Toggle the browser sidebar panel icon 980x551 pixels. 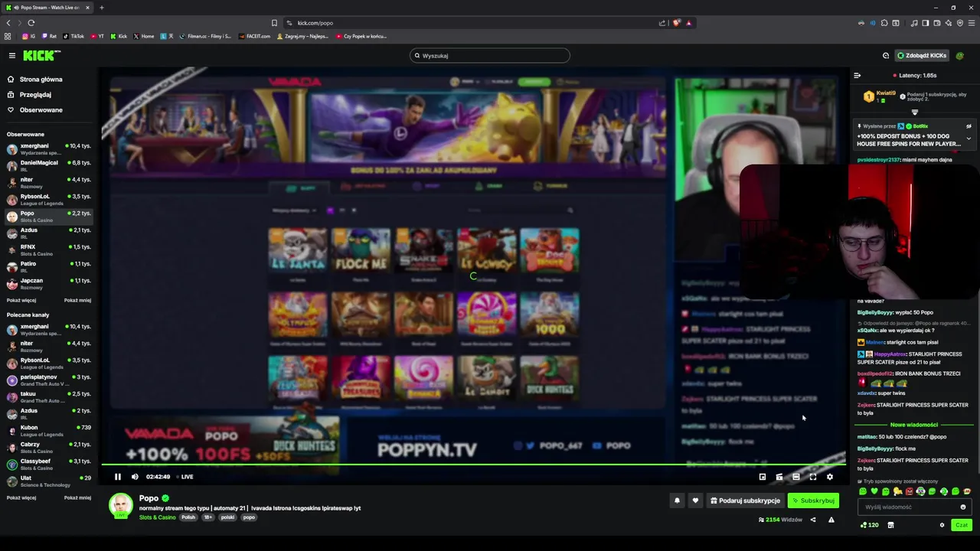point(925,23)
